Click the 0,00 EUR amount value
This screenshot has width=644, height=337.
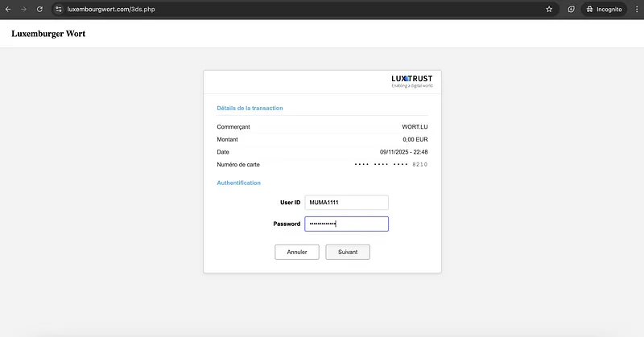(x=413, y=139)
